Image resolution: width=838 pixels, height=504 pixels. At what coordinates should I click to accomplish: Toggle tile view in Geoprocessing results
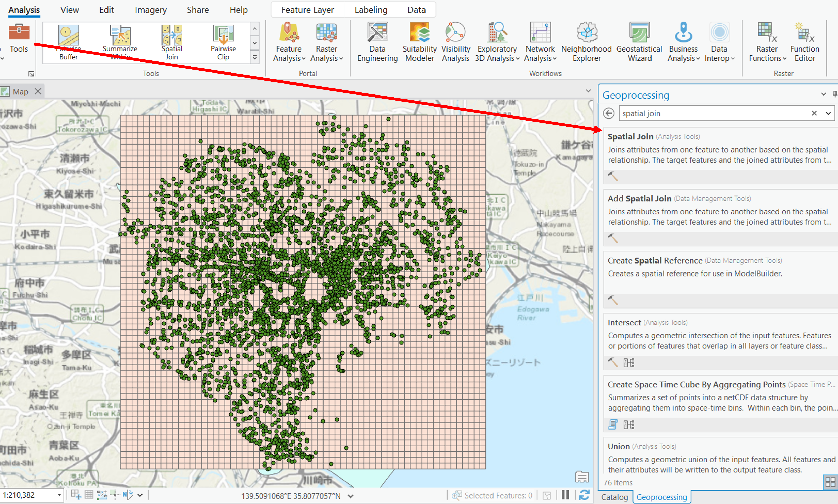pyautogui.click(x=830, y=482)
